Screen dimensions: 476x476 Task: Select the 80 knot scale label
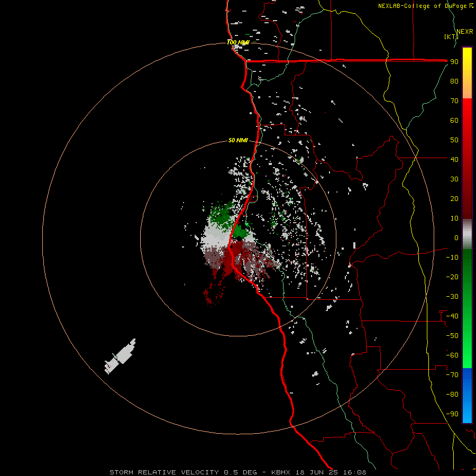click(454, 81)
